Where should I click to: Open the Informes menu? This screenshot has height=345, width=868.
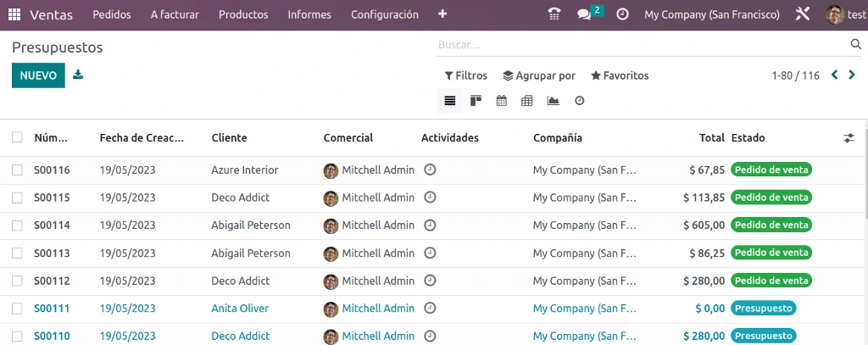pos(309,14)
